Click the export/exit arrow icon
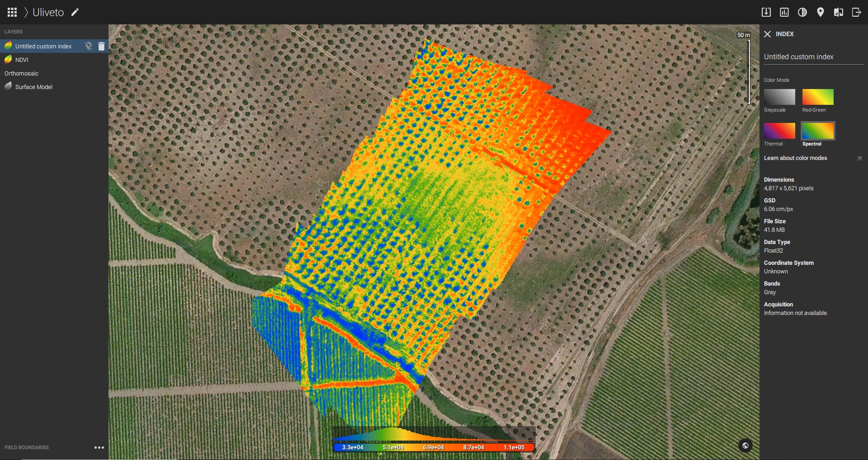 pos(856,12)
